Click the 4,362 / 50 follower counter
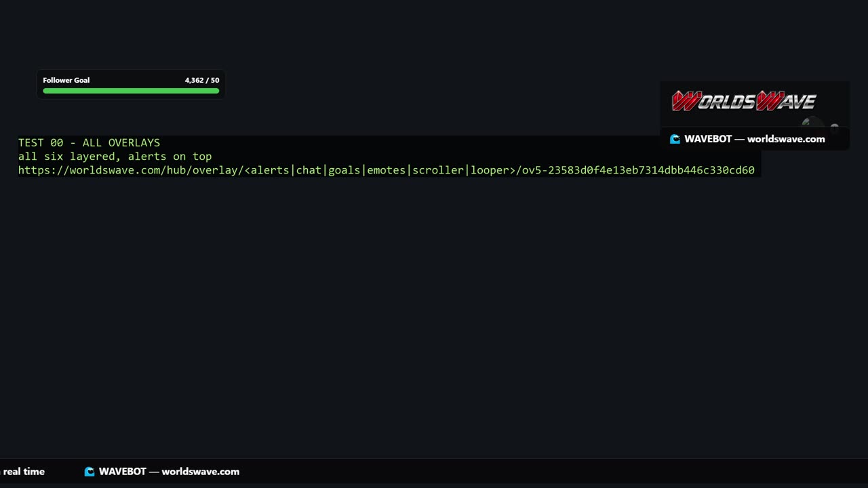Viewport: 868px width, 488px height. pyautogui.click(x=202, y=80)
